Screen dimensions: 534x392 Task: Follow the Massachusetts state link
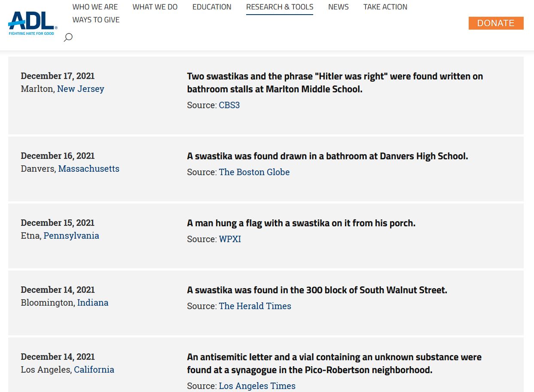click(89, 168)
